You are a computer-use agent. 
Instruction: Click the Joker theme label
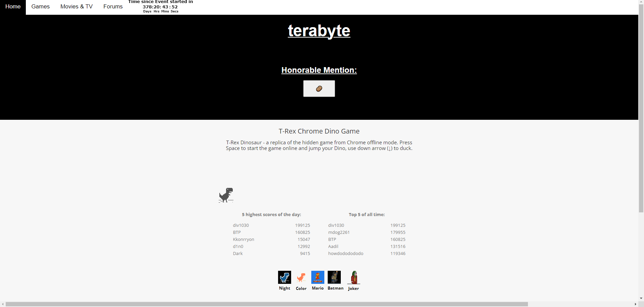click(x=354, y=289)
